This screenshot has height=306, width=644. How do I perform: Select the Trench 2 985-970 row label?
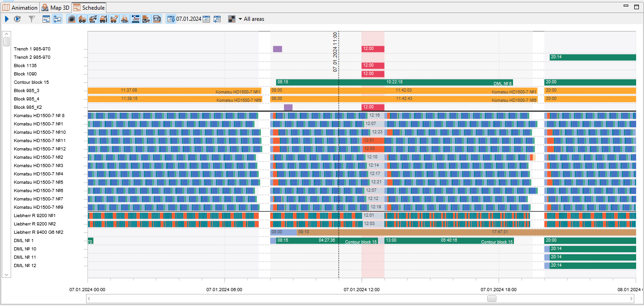point(32,57)
